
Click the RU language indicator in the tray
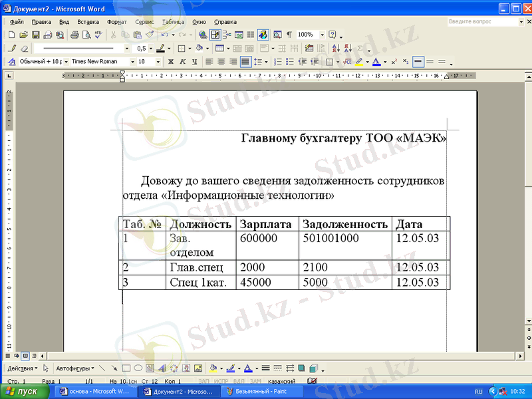point(478,392)
